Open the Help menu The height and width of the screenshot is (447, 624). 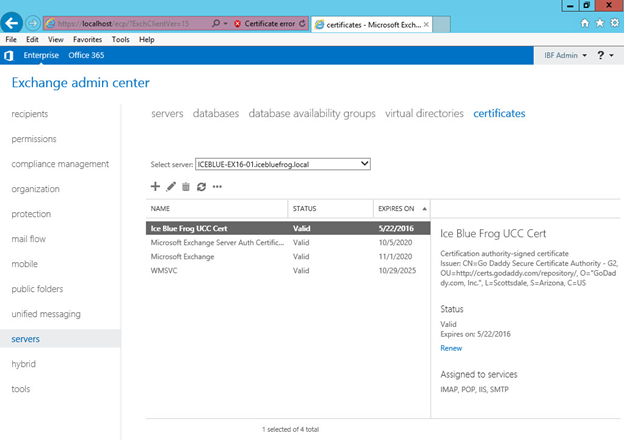[146, 39]
